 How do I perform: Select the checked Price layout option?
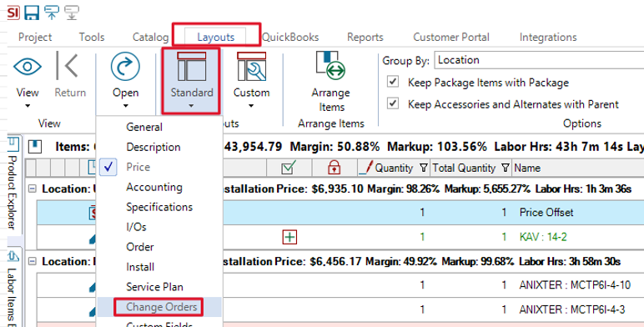(160, 167)
